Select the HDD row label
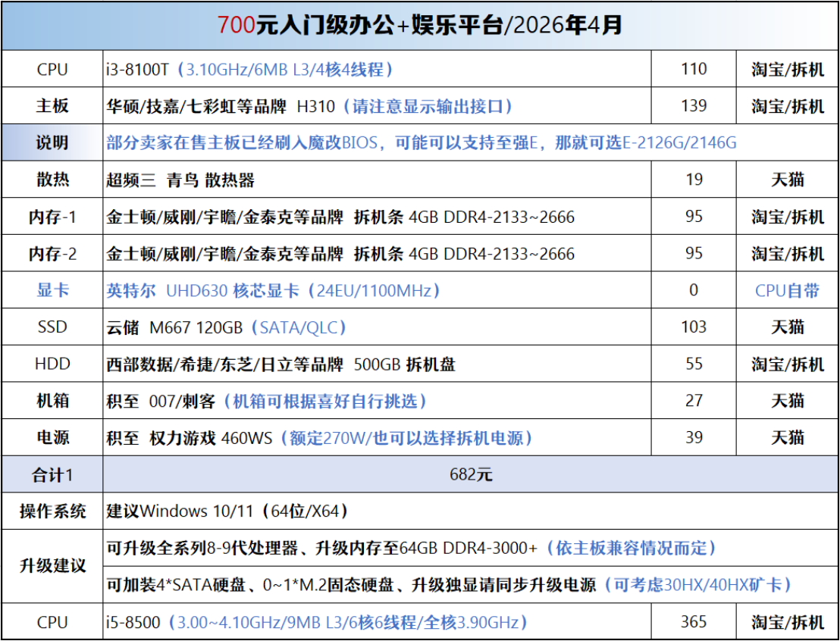The image size is (840, 641). tap(52, 364)
